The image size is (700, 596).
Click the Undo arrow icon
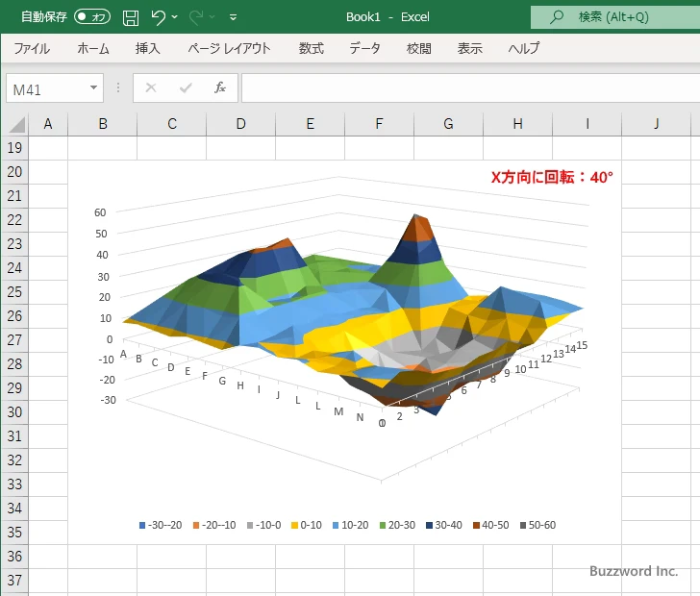point(158,17)
